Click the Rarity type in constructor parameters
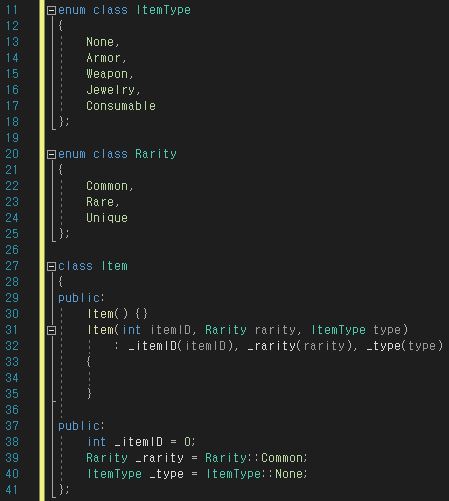 pyautogui.click(x=226, y=330)
